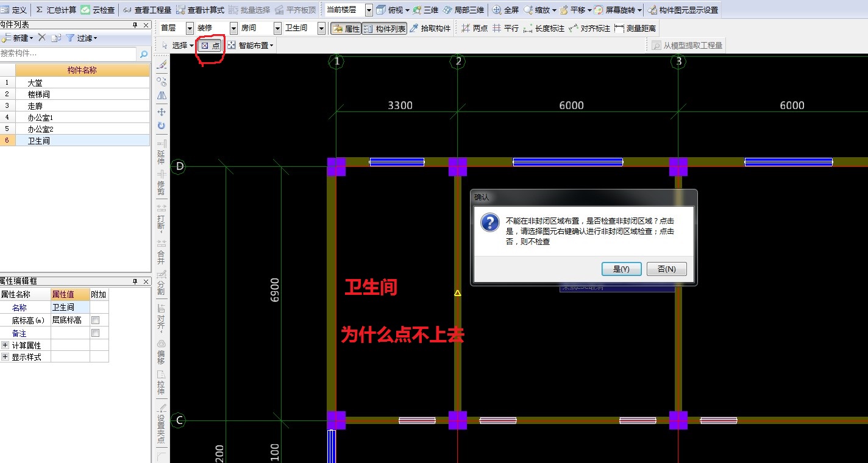Open 构件图元显示设置 display settings
Screen dimensions: 868x463
[683, 10]
